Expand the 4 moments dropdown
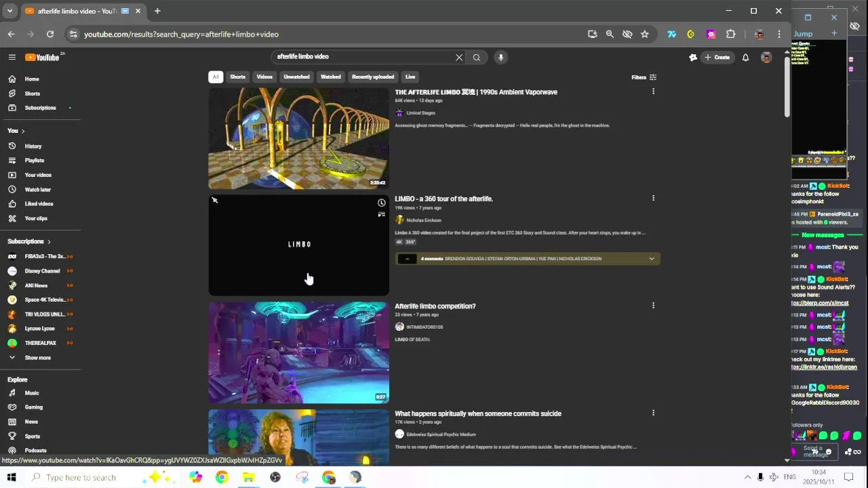The image size is (868, 488). tap(652, 259)
